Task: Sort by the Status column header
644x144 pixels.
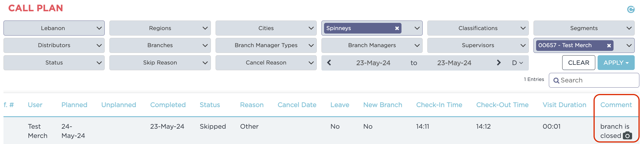Action: pyautogui.click(x=210, y=105)
